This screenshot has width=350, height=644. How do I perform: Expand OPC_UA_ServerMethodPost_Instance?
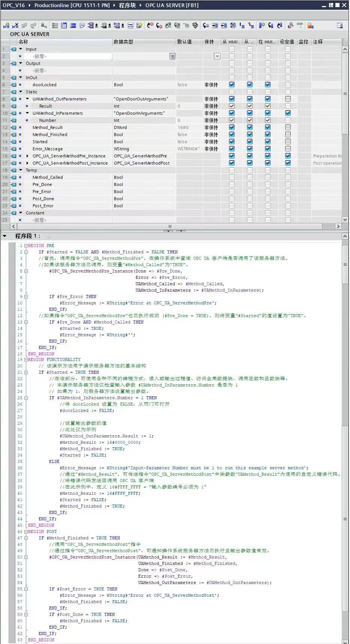pos(27,163)
